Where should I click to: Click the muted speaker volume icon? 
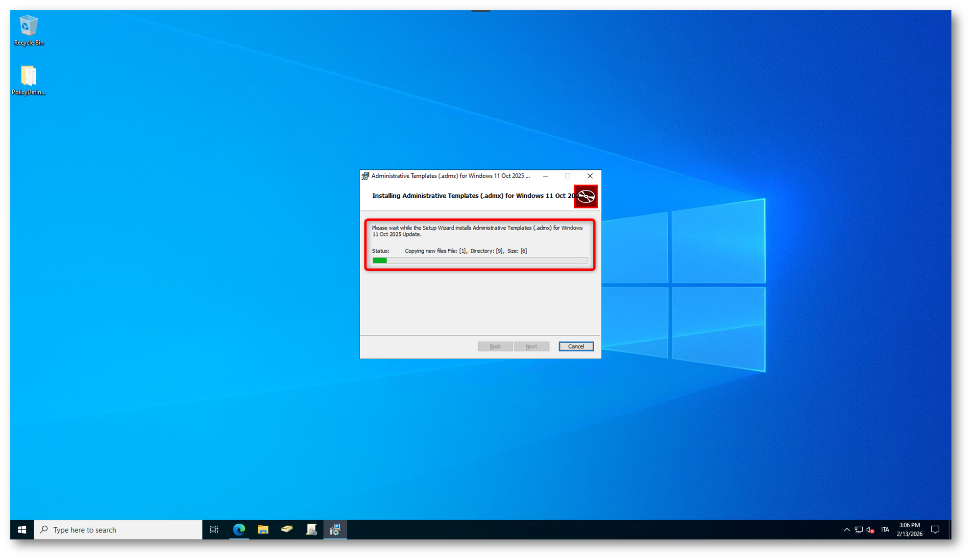pyautogui.click(x=870, y=530)
